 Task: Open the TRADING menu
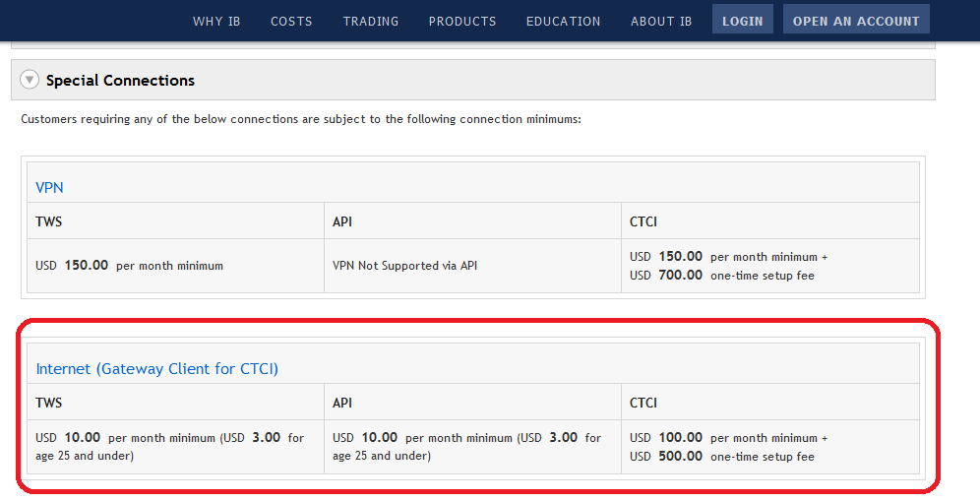(371, 21)
